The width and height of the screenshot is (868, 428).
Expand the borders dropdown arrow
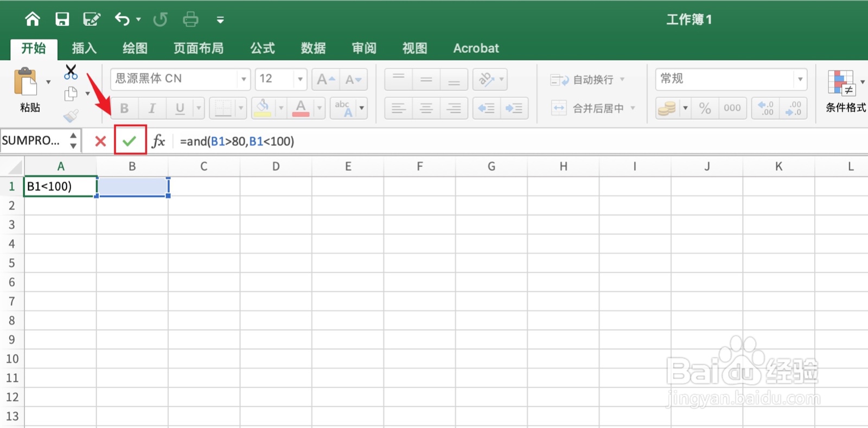click(x=241, y=108)
